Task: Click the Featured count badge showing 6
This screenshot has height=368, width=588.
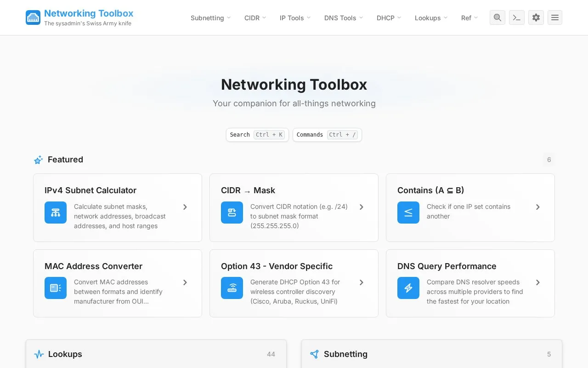Action: [548, 160]
